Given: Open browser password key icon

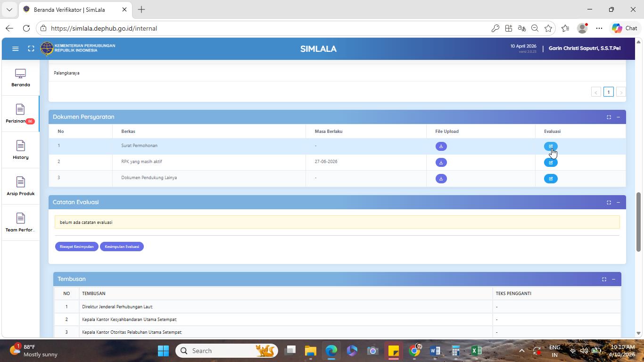Looking at the screenshot, I should pyautogui.click(x=495, y=28).
